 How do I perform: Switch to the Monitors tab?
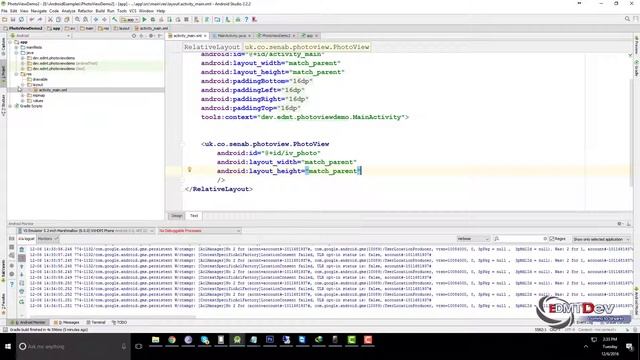coord(48,239)
